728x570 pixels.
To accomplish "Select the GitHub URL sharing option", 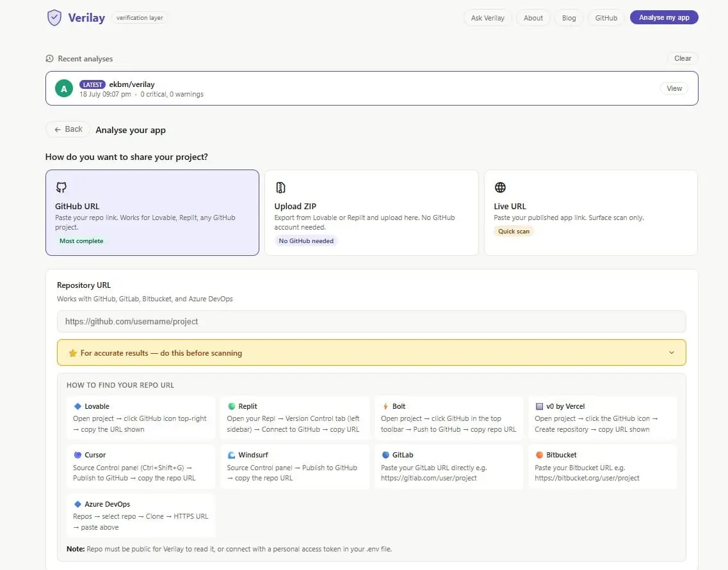I will coord(152,212).
